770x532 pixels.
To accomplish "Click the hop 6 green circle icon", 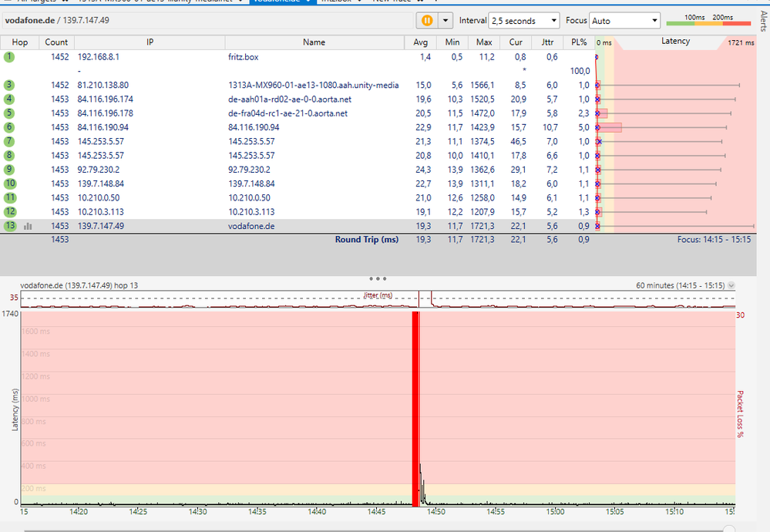I will 9,127.
